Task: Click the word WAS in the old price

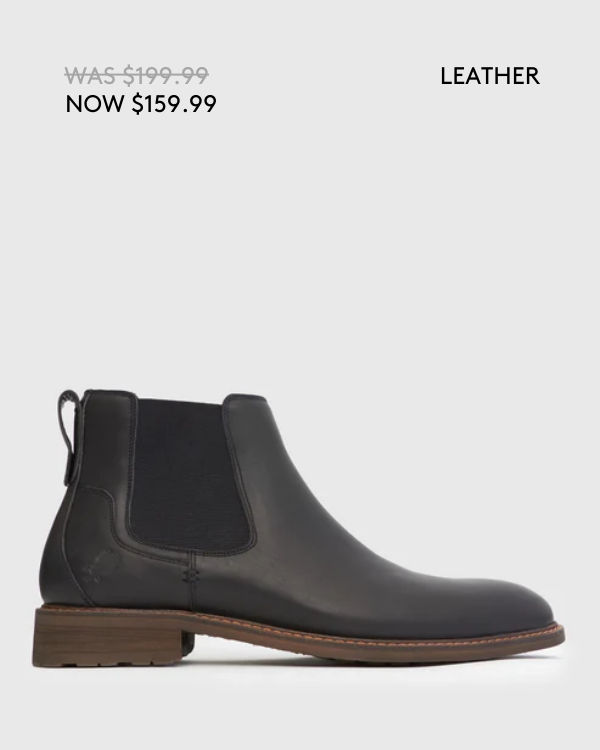Action: click(x=90, y=76)
